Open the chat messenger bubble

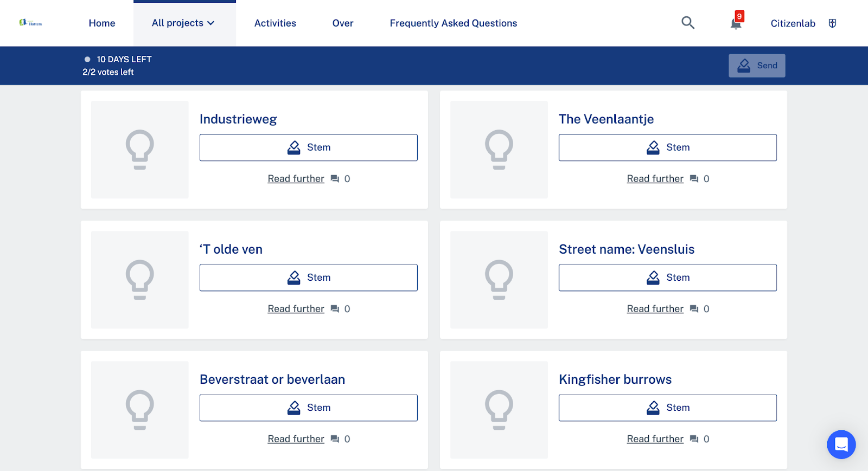(x=841, y=444)
